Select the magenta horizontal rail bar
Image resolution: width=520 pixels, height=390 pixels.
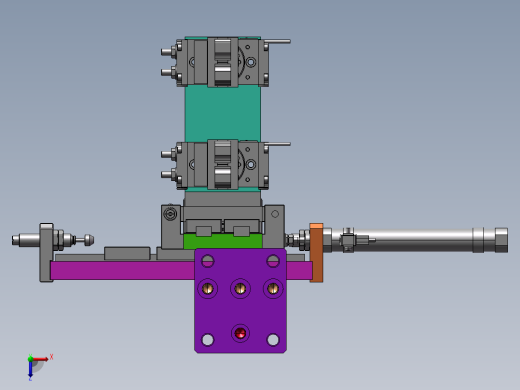pyautogui.click(x=123, y=270)
